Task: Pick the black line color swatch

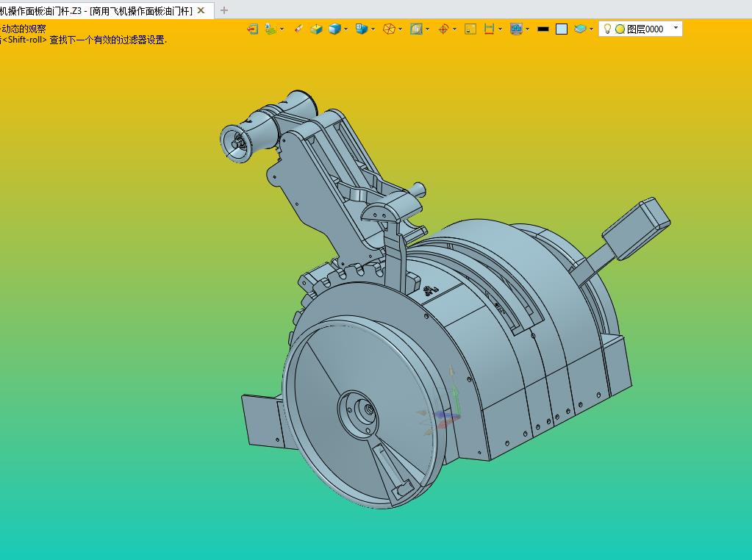Action: [543, 29]
